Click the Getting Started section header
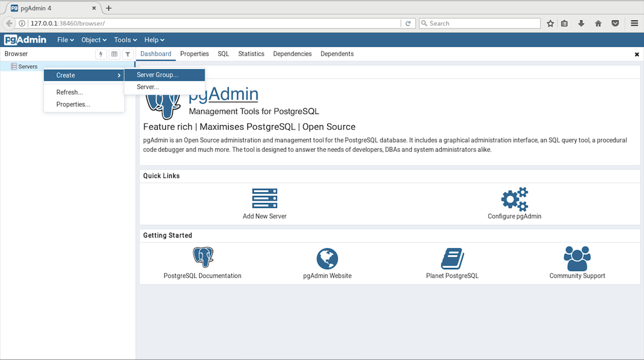 point(167,235)
